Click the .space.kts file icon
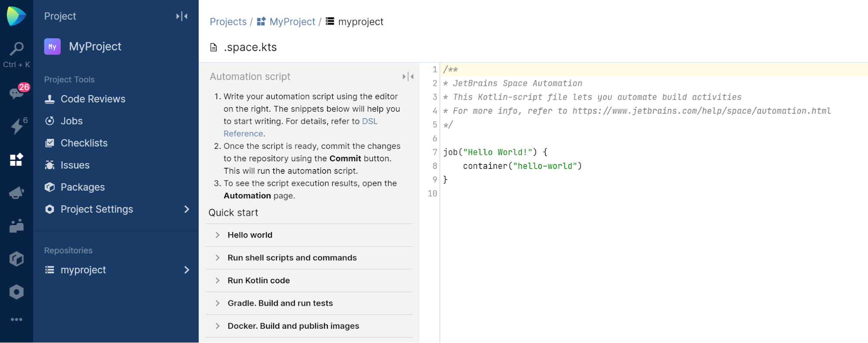 [214, 47]
